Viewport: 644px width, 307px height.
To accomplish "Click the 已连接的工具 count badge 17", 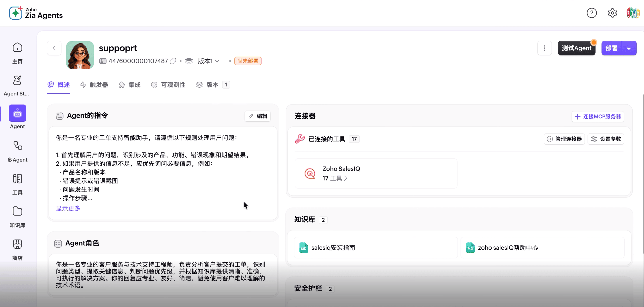I will [x=354, y=139].
